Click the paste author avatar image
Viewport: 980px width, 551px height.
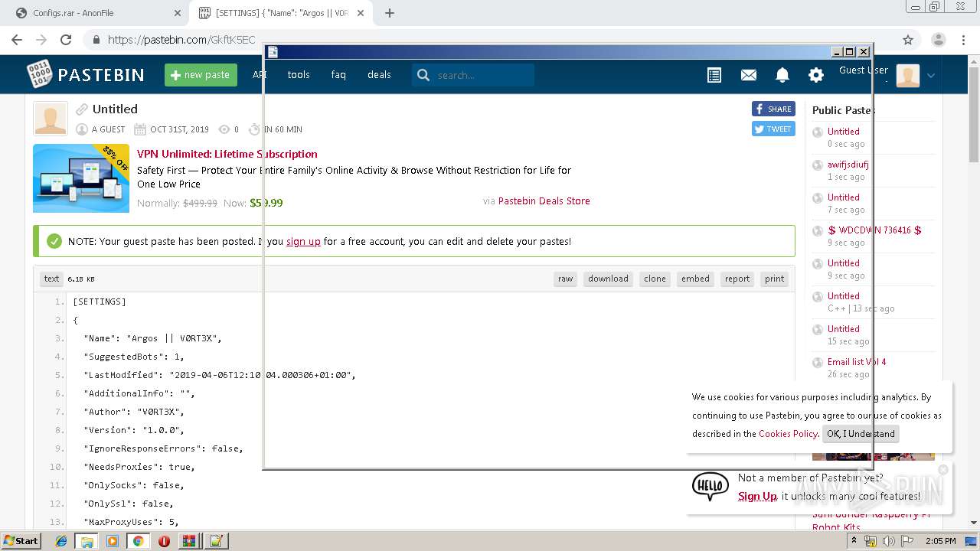51,119
